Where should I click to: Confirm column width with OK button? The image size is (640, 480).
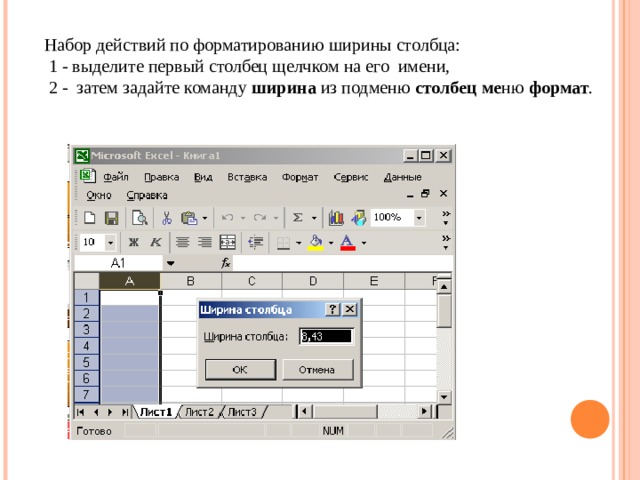[240, 370]
